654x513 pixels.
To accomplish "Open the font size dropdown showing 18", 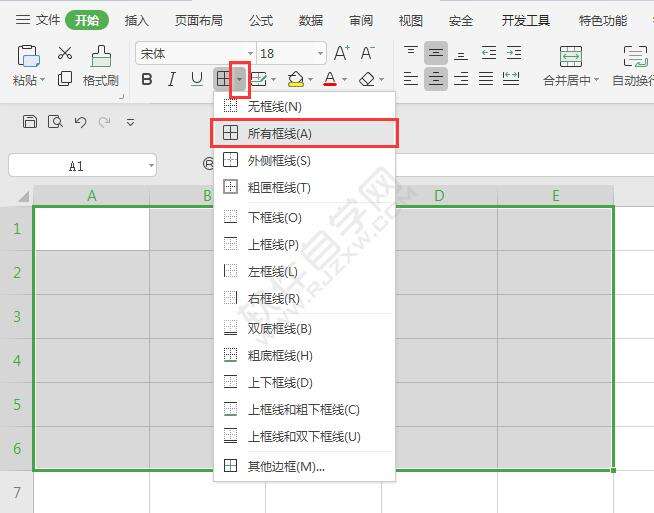I will (320, 53).
